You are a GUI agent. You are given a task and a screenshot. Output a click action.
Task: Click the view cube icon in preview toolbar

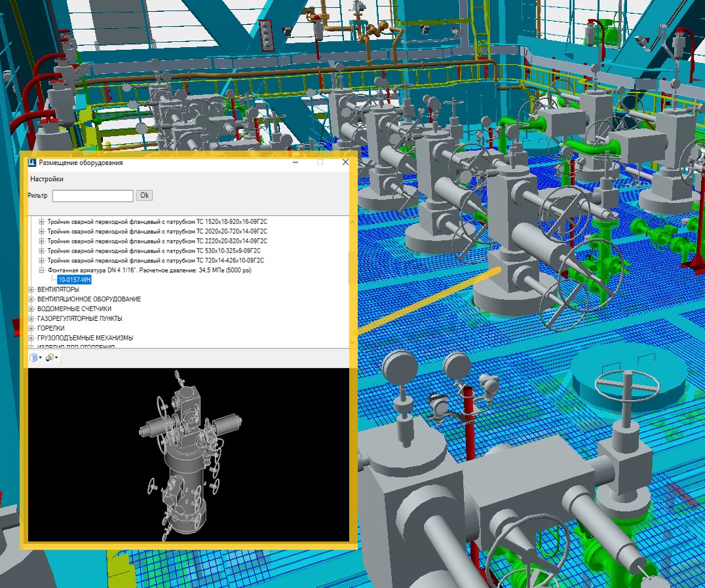coord(34,358)
